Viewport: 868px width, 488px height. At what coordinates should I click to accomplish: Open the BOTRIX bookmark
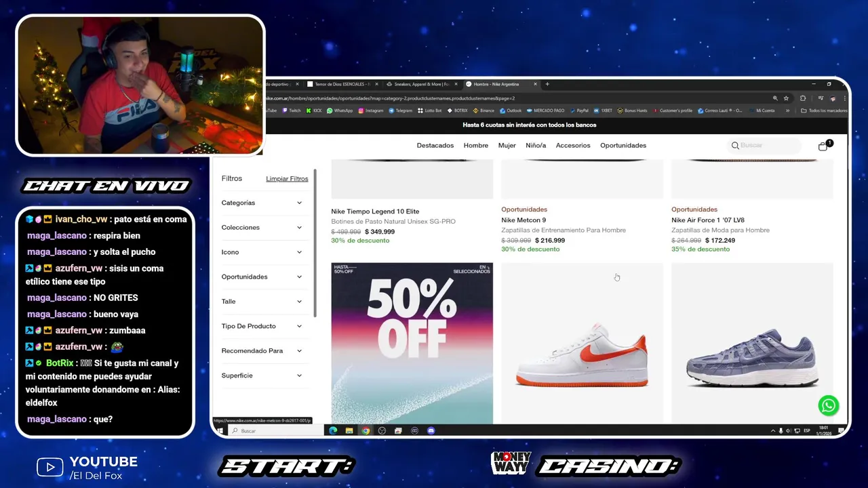tap(457, 110)
